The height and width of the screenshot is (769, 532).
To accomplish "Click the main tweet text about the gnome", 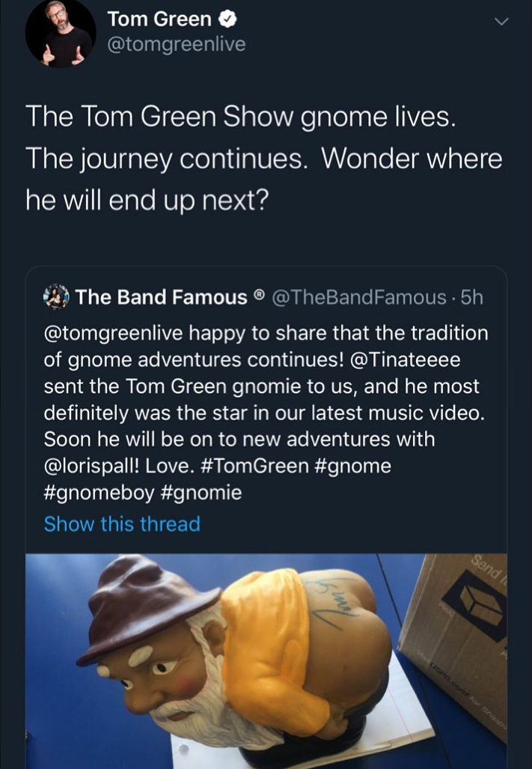I will click(264, 159).
